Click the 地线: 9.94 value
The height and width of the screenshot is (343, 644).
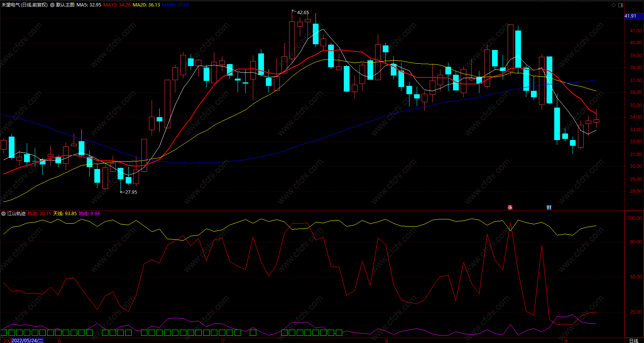click(89, 214)
